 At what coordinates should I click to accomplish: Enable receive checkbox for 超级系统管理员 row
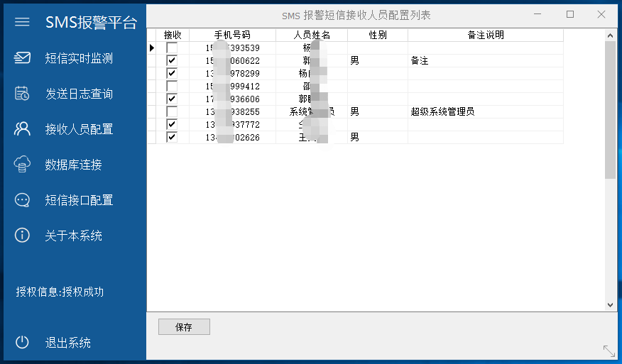pos(172,112)
